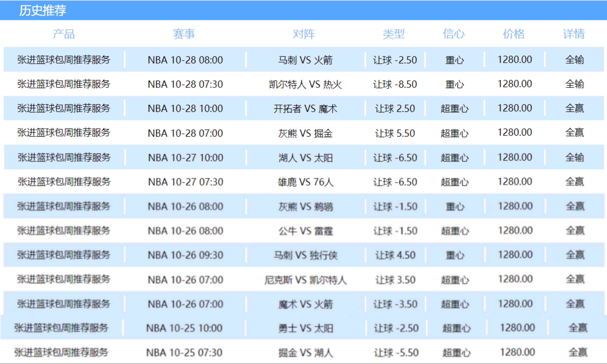
Task: Click 重心 confidence in 马刺 VS 火箭 row
Action: pyautogui.click(x=455, y=60)
